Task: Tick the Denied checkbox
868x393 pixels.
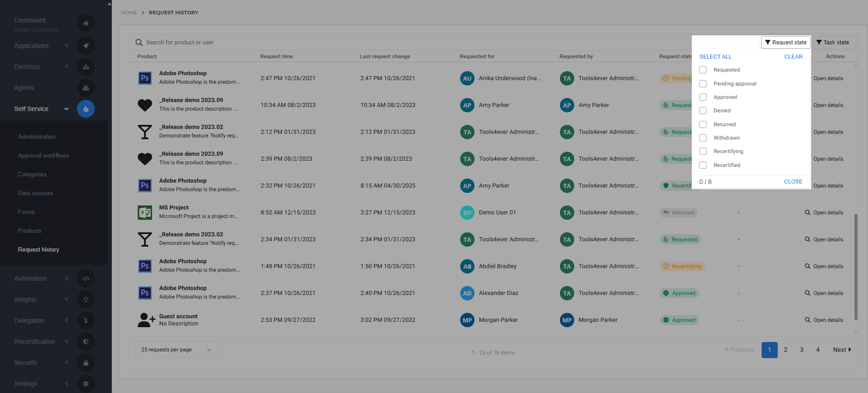Action: click(x=703, y=111)
